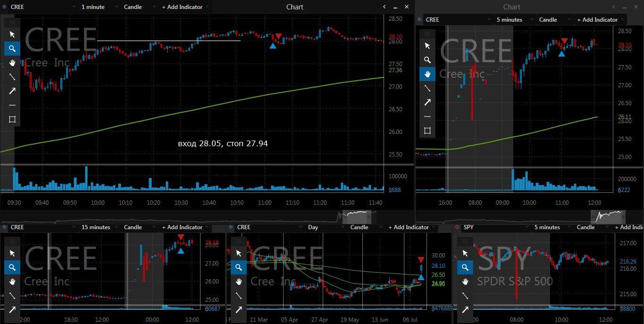The width and height of the screenshot is (644, 324).
Task: Toggle the link dot of 5-minute CREE chart
Action: coord(420,20)
